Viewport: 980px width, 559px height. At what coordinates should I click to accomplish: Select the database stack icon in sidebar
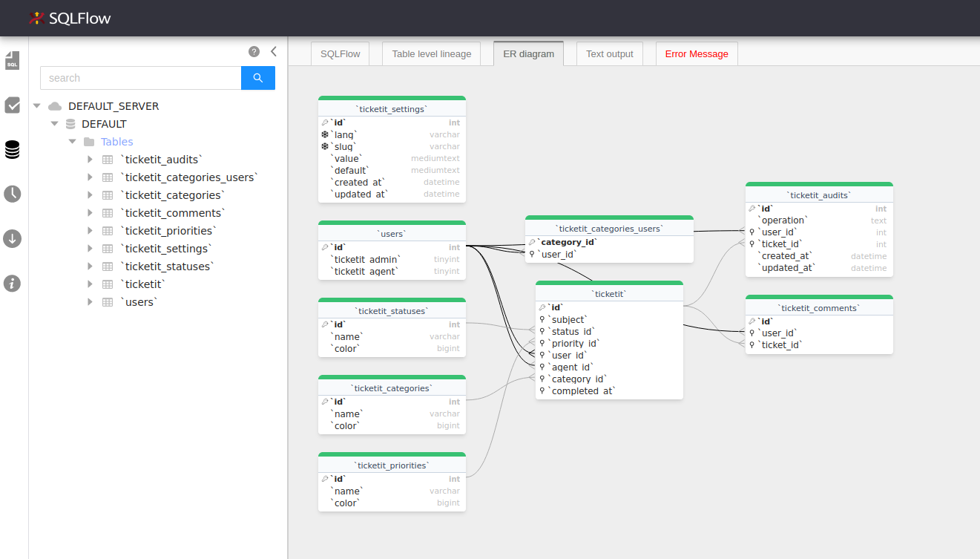pos(13,150)
